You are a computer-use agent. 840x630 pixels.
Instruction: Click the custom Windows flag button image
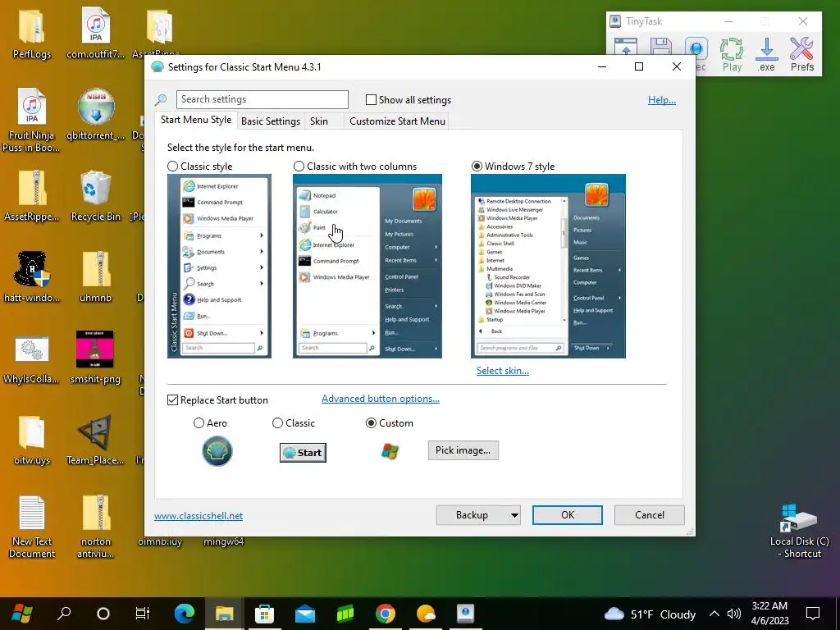390,451
